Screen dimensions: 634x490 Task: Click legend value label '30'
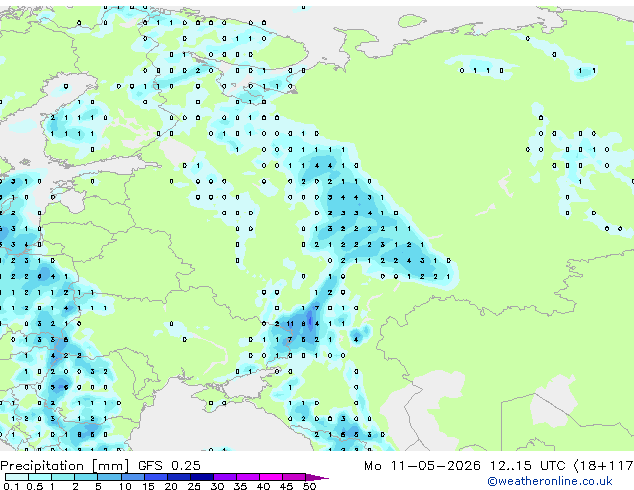pyautogui.click(x=217, y=486)
